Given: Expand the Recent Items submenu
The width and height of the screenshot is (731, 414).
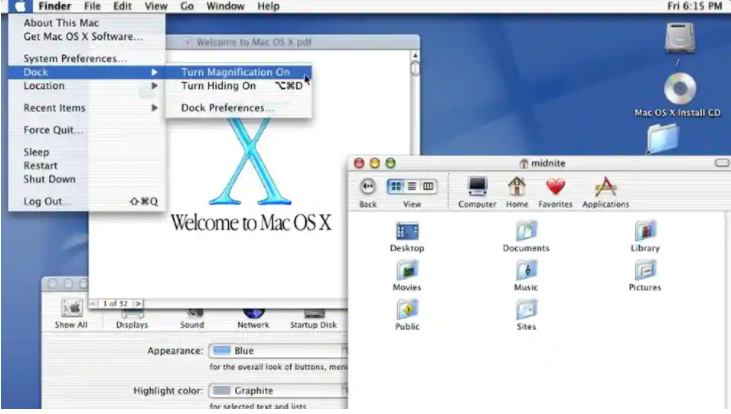Looking at the screenshot, I should 55,108.
